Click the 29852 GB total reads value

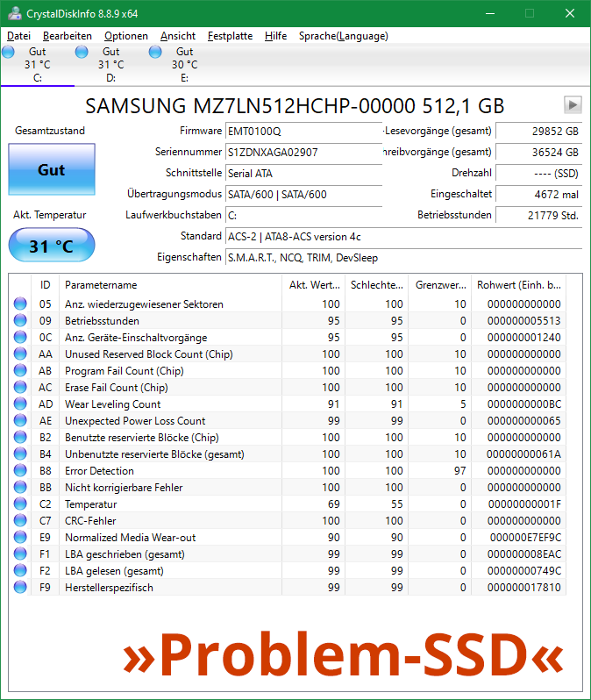point(538,132)
